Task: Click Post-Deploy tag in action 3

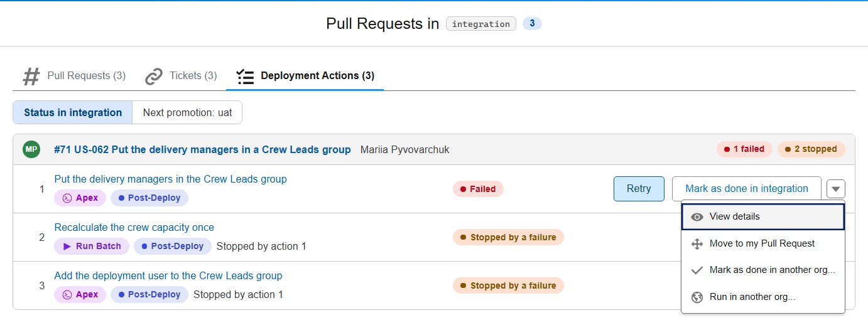Action: [149, 294]
